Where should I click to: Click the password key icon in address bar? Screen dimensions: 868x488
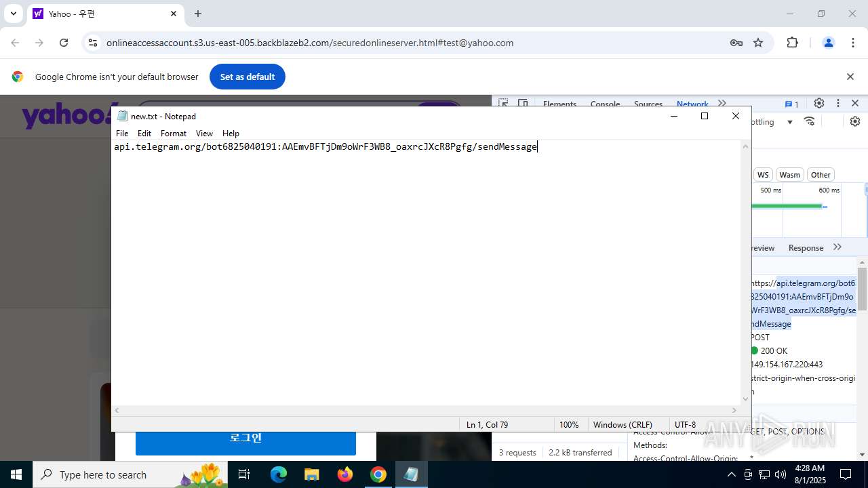pyautogui.click(x=736, y=43)
